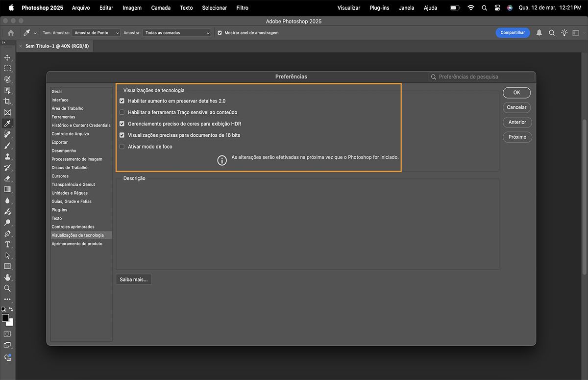Select the Eyedropper tool in the left toolbar
The image size is (588, 380).
pyautogui.click(x=7, y=124)
